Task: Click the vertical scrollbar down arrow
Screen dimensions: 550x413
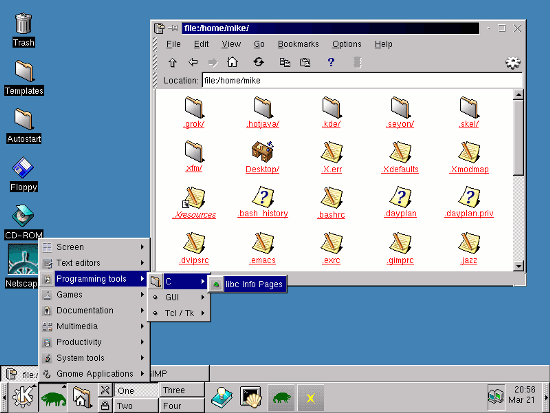Action: coord(518,266)
